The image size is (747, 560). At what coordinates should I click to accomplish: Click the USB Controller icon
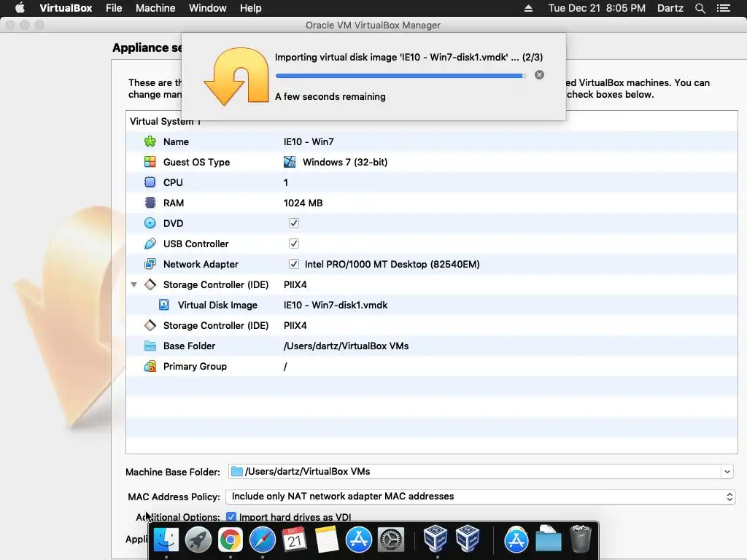(150, 244)
